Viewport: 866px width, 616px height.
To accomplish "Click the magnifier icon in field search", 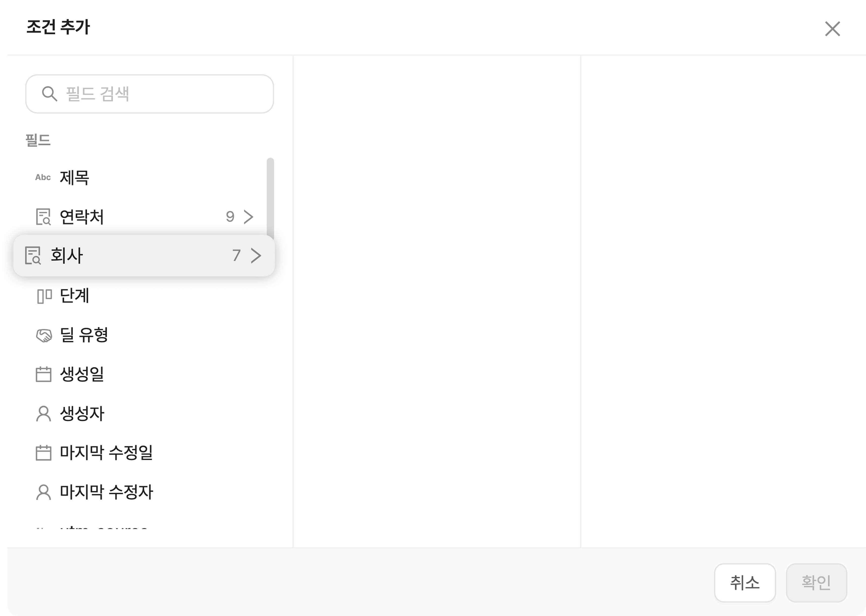I will (x=49, y=94).
